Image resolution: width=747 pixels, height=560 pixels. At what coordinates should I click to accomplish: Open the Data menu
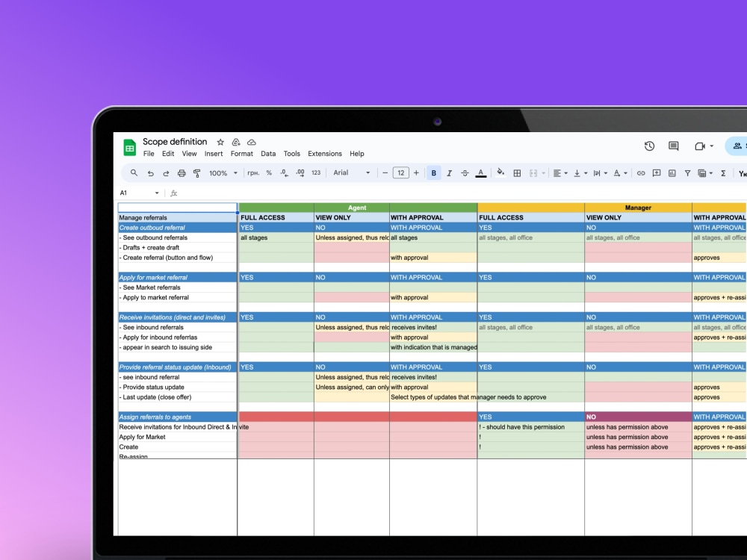pyautogui.click(x=268, y=154)
